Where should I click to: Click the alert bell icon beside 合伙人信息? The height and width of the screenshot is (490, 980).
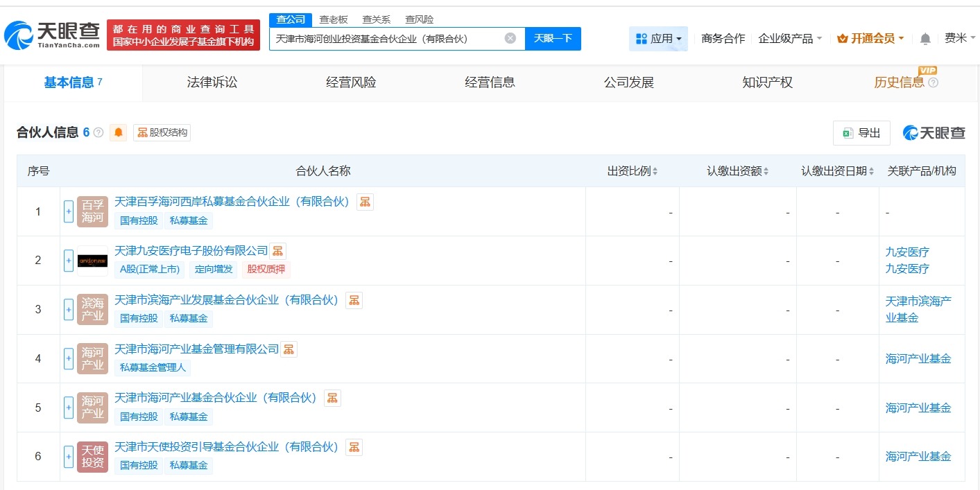pos(118,132)
